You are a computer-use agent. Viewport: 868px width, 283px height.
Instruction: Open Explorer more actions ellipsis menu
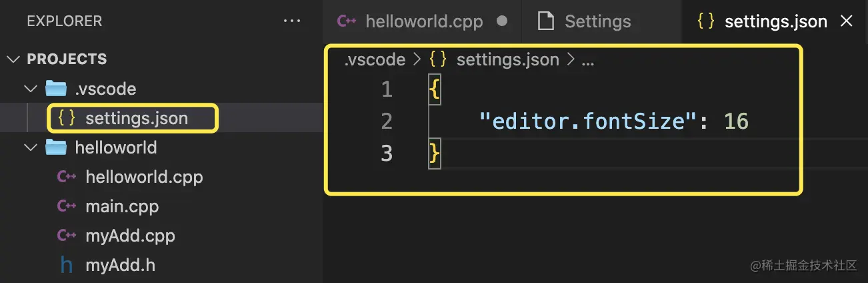point(292,21)
